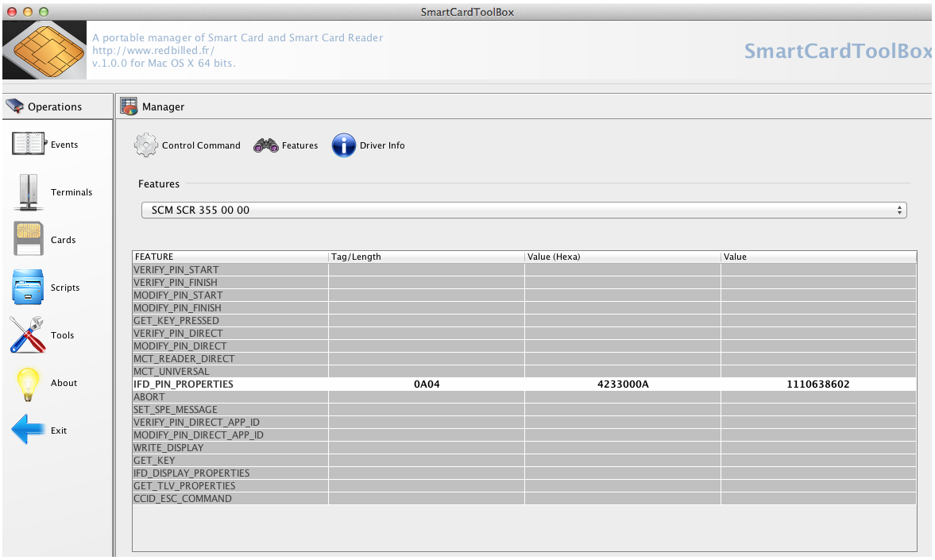Select the Terminals reader icon
Viewport: 935px width, 560px height.
click(29, 192)
